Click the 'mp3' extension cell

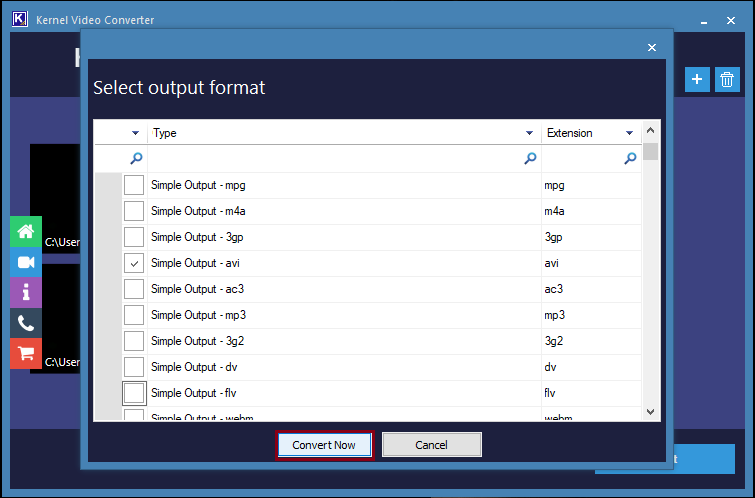(x=591, y=315)
